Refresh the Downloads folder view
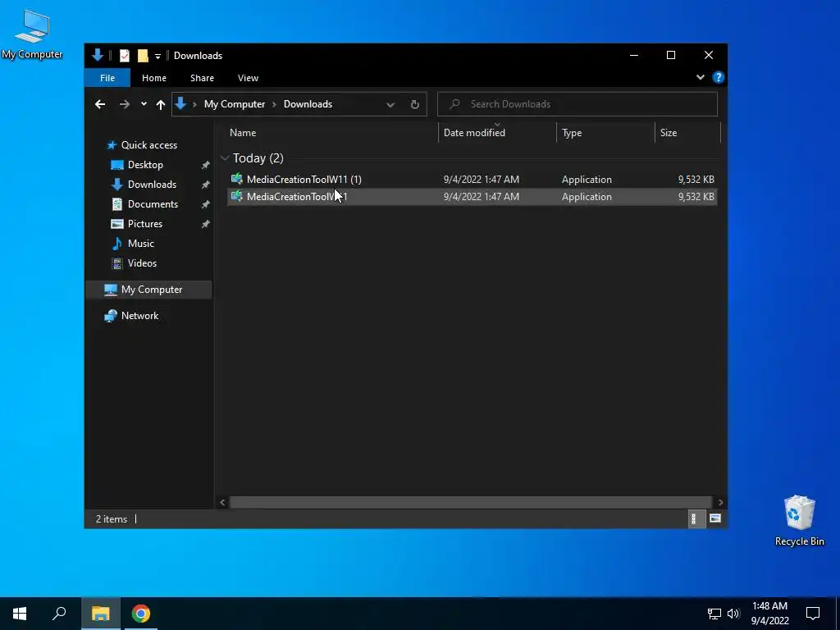840x630 pixels. tap(414, 104)
